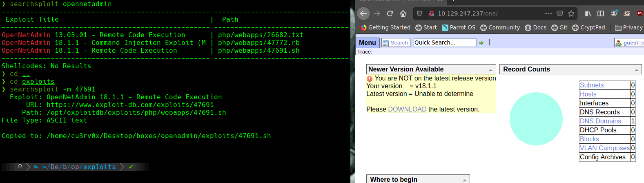Open the VLAN Campuses record link
The width and height of the screenshot is (644, 183).
(x=605, y=148)
